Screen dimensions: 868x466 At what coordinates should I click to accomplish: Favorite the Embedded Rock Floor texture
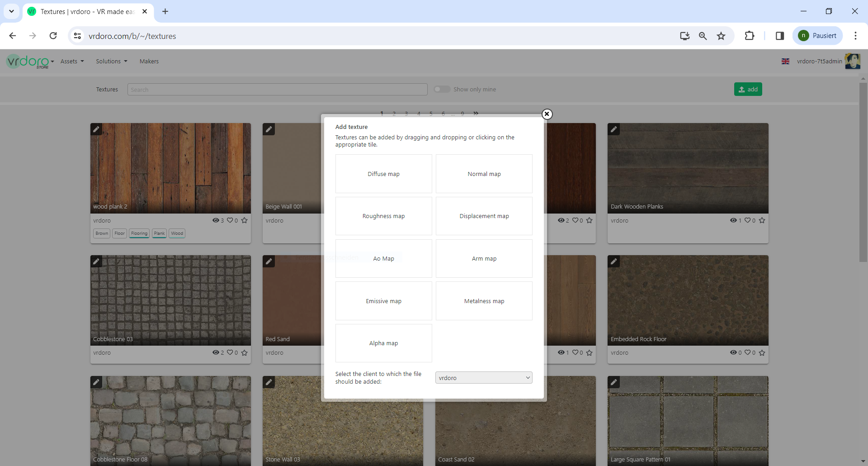pyautogui.click(x=762, y=352)
